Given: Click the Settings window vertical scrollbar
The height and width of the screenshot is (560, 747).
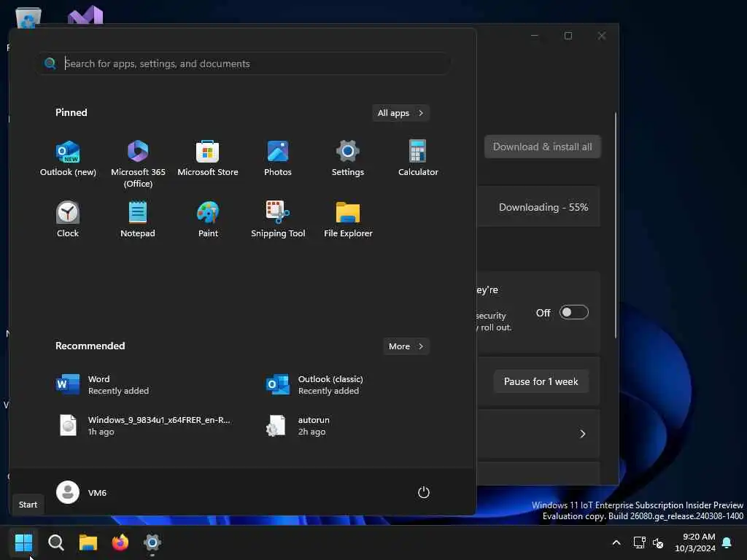Looking at the screenshot, I should pos(616,225).
